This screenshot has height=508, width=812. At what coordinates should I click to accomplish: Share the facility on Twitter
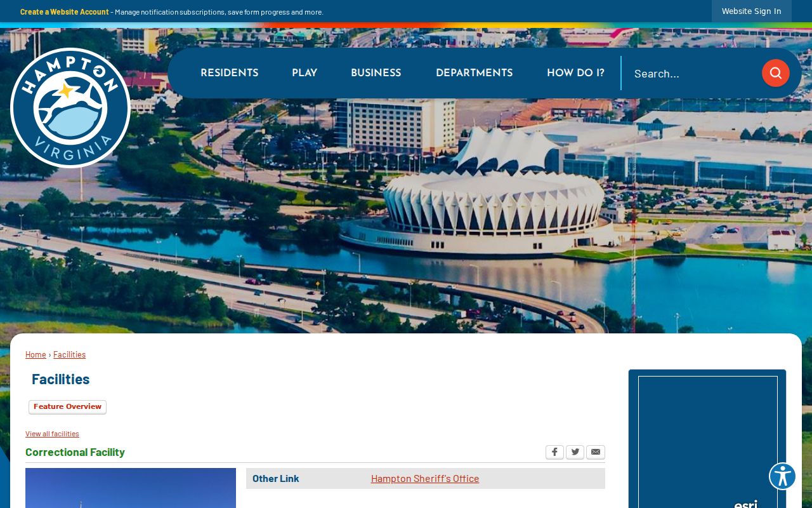575,452
